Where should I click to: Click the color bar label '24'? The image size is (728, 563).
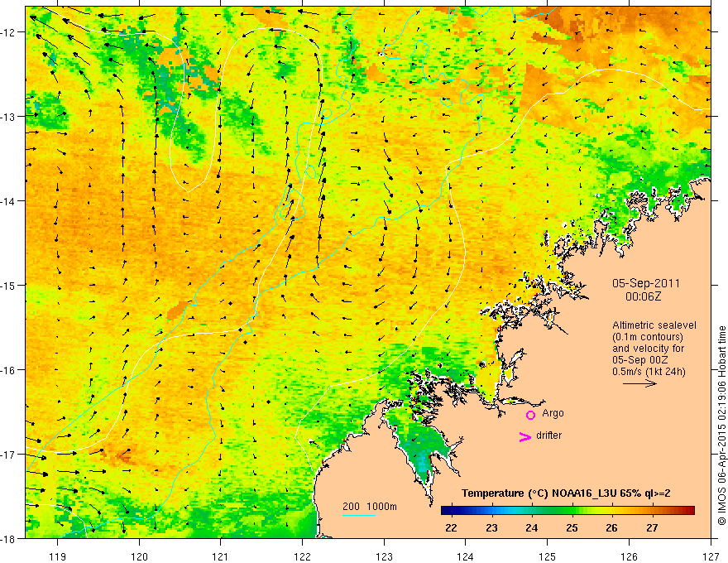point(532,528)
